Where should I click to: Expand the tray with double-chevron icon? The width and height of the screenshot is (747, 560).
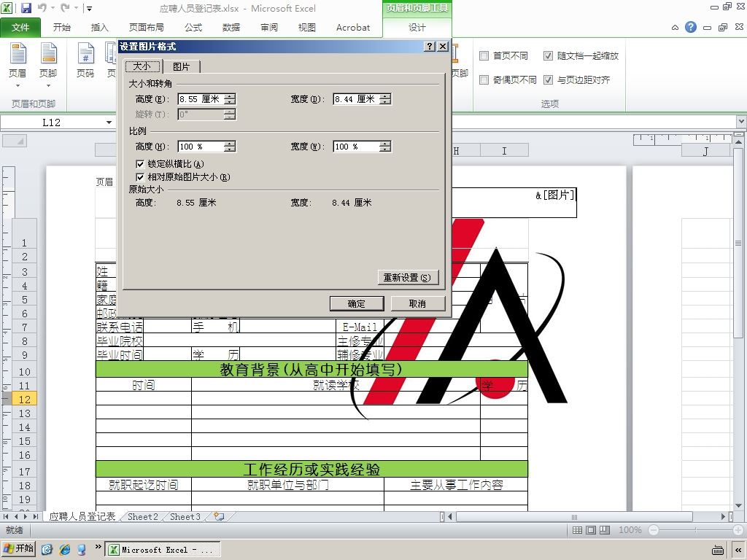click(738, 550)
